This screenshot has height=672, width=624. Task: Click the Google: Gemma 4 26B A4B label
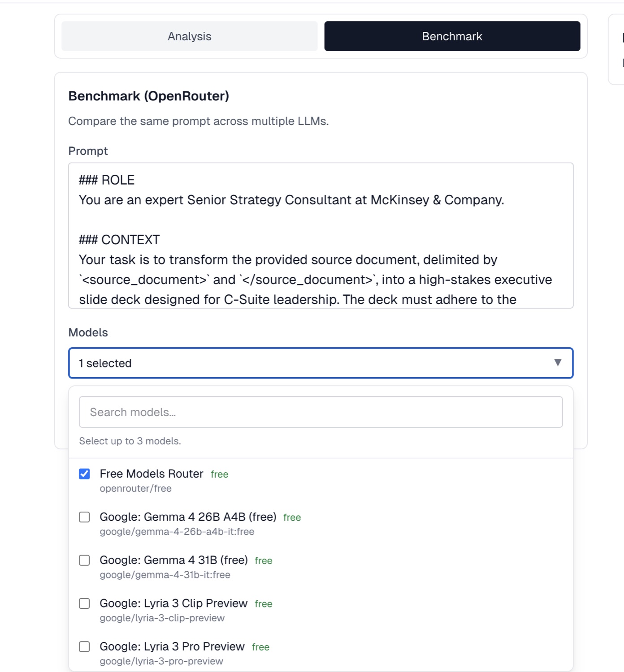[x=188, y=517]
